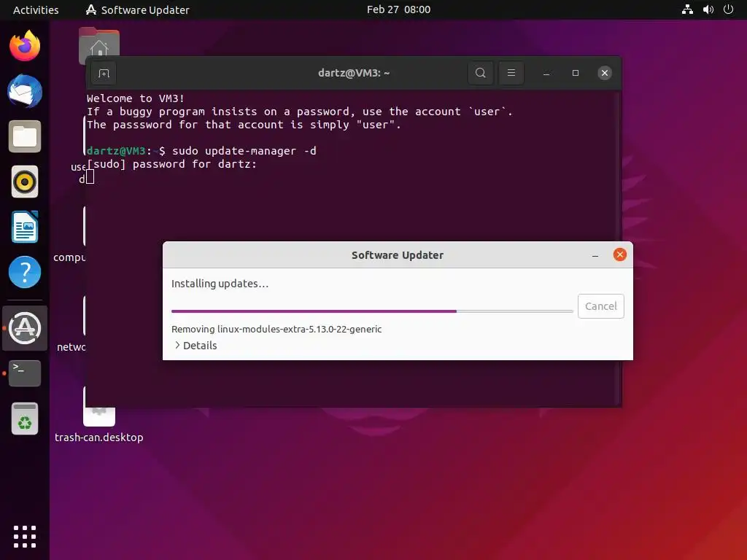Close the dartz@VM3 terminal window

point(605,73)
